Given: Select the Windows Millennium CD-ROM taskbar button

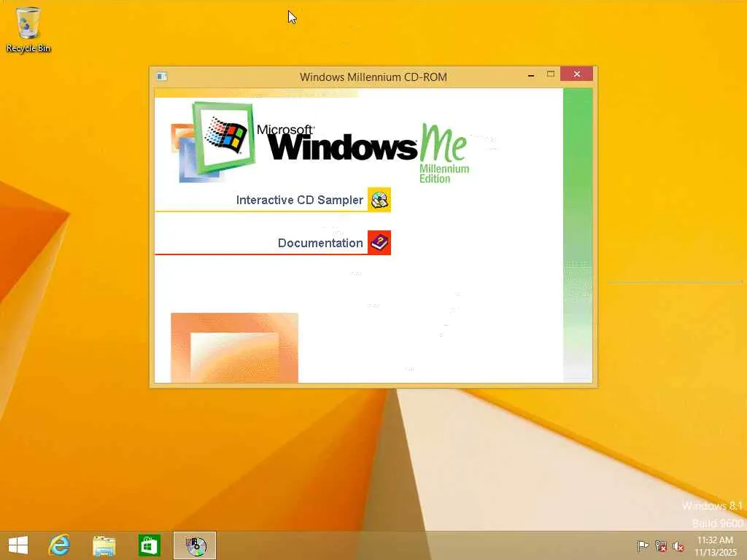Looking at the screenshot, I should [x=194, y=545].
